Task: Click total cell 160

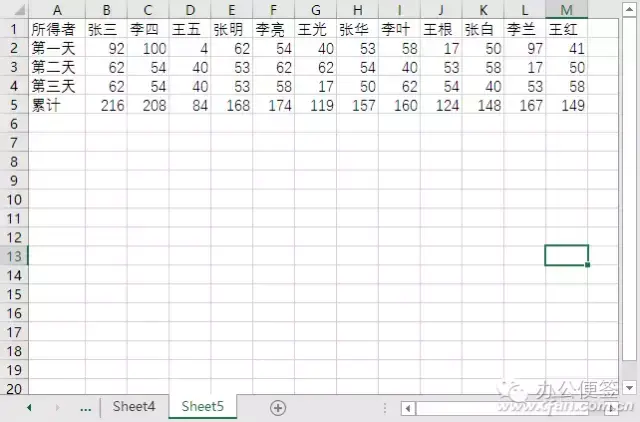Action: pyautogui.click(x=399, y=105)
